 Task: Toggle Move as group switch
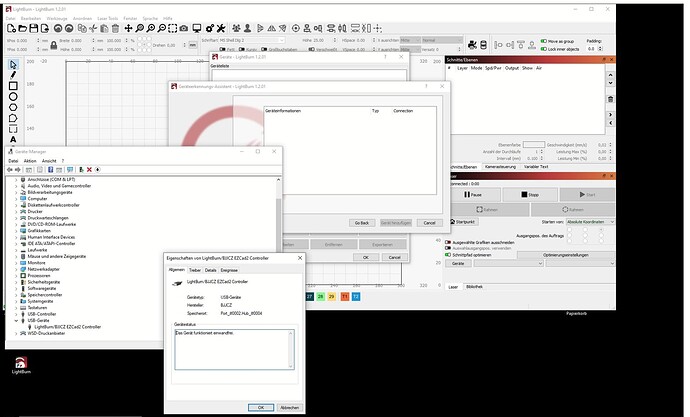pos(543,41)
